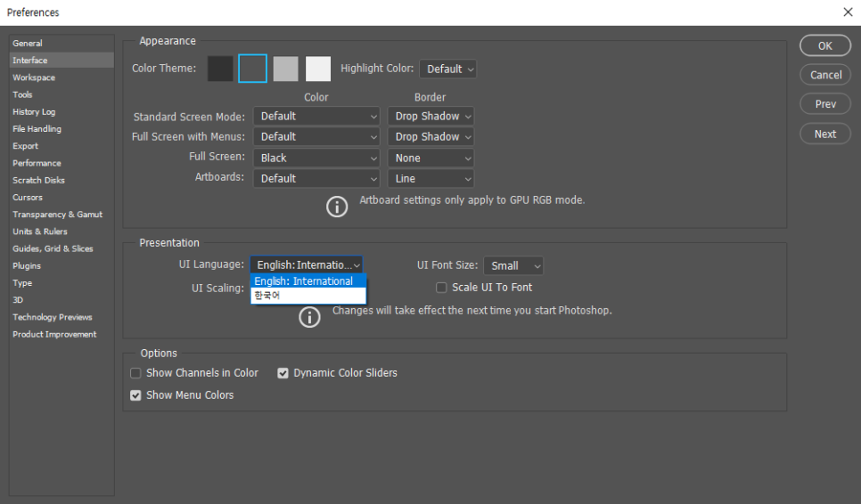The width and height of the screenshot is (861, 504).
Task: Choose 한국어 language option
Action: [308, 296]
